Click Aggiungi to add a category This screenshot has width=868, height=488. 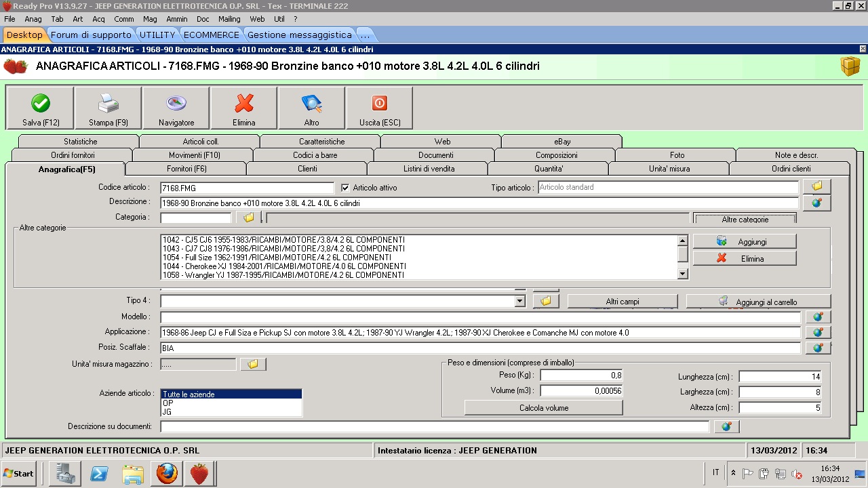(745, 242)
